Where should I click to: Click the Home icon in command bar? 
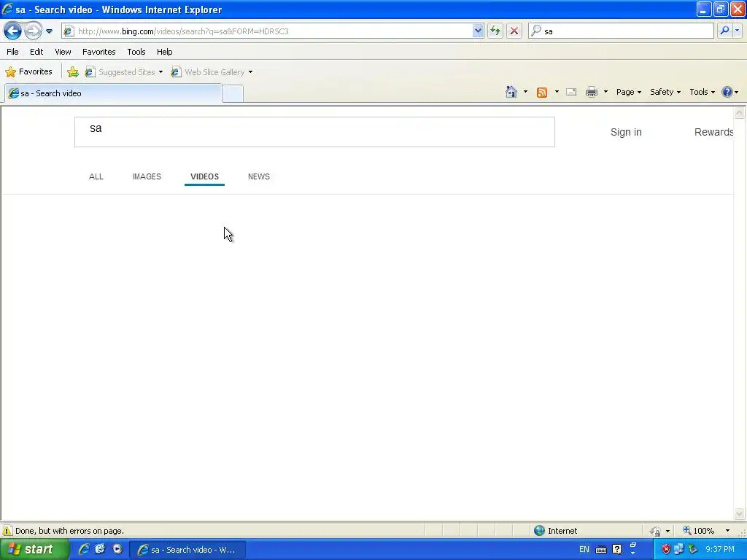pyautogui.click(x=511, y=92)
